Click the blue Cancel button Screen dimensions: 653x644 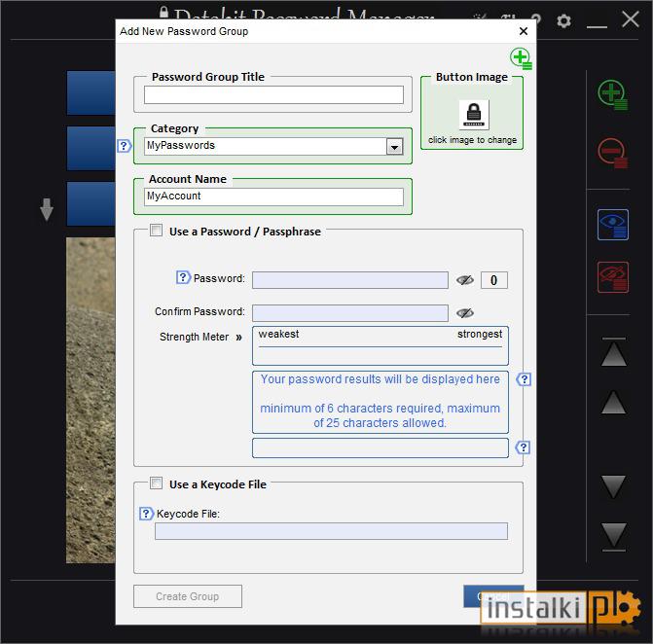click(x=493, y=596)
